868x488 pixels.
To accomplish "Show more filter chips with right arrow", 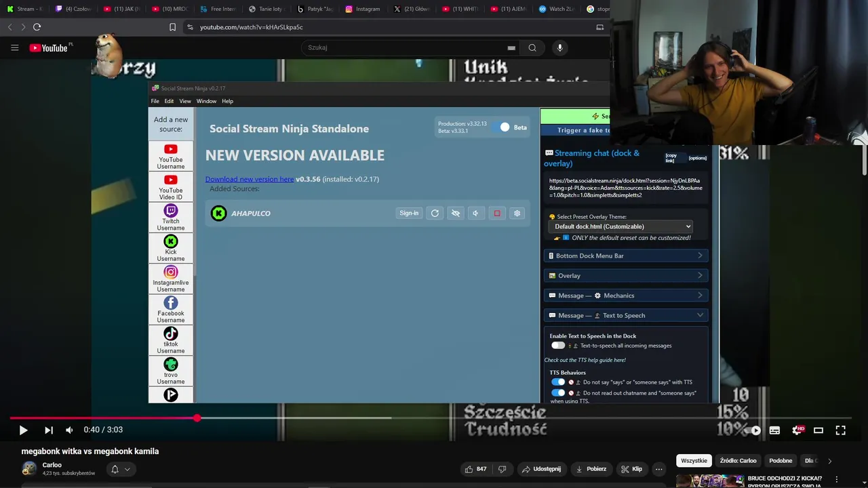I will coord(829,461).
